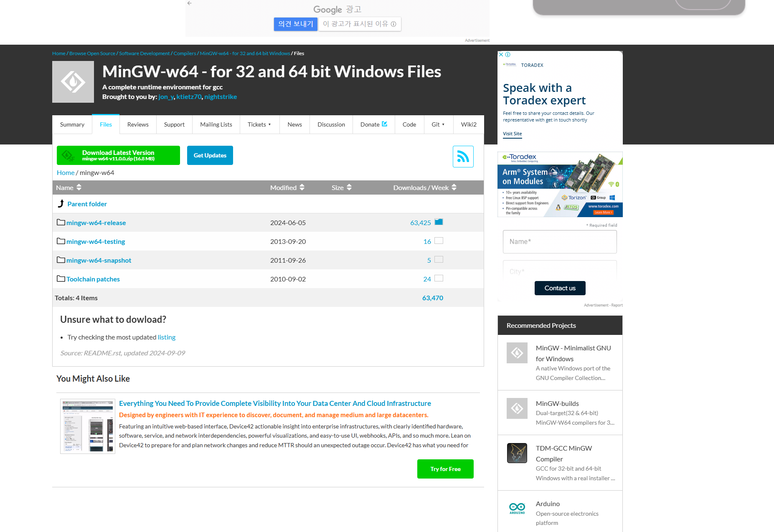Go to the Support tab
The width and height of the screenshot is (774, 532).
point(174,124)
